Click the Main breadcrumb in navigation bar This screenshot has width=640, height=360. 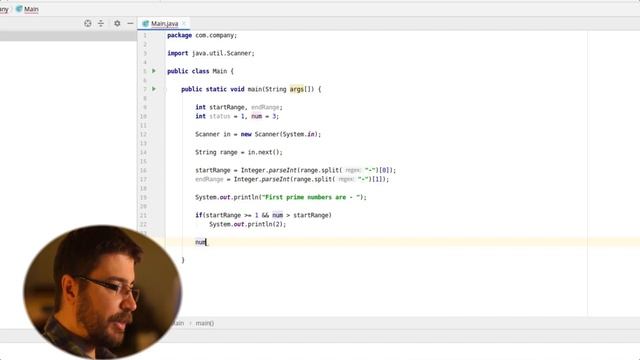(31, 9)
